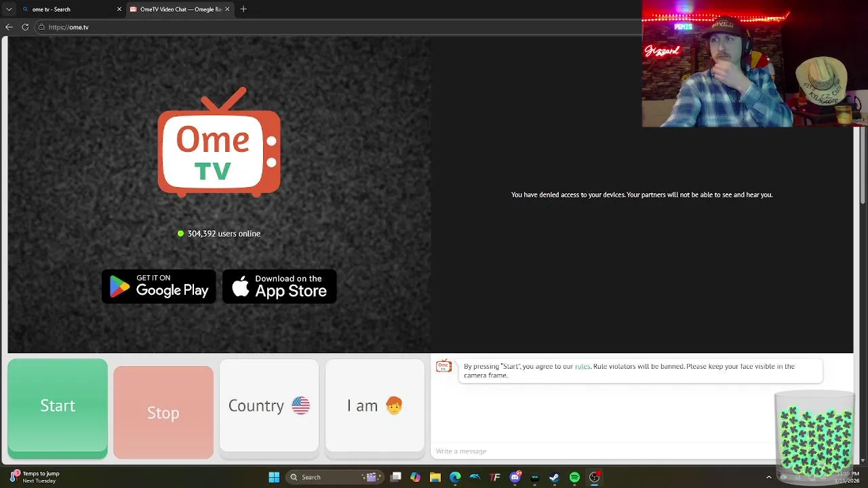Image resolution: width=868 pixels, height=488 pixels.
Task: Click the 'Write a message' input field
Action: [x=602, y=451]
